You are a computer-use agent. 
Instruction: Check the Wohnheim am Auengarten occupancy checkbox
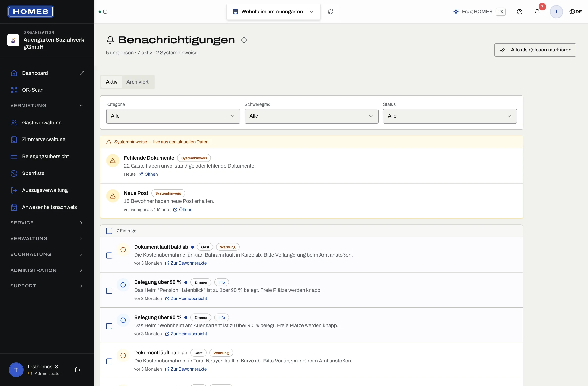(x=109, y=326)
